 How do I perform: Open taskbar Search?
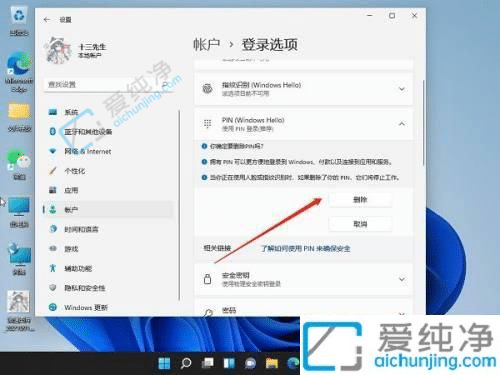click(186, 363)
